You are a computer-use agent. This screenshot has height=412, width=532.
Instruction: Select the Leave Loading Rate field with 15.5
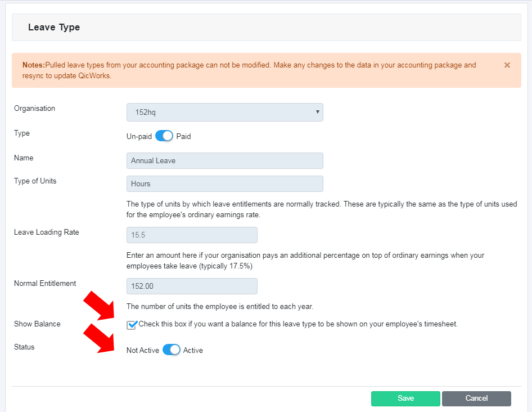click(192, 235)
